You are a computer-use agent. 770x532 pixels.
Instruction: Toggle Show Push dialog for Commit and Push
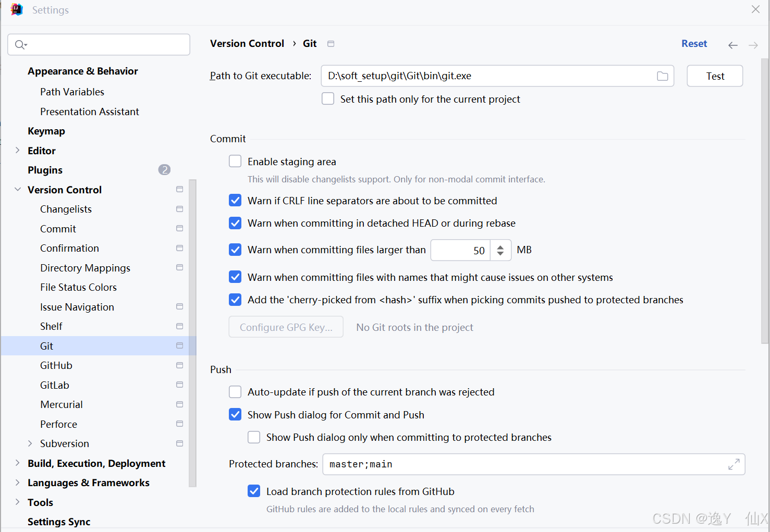(x=235, y=415)
